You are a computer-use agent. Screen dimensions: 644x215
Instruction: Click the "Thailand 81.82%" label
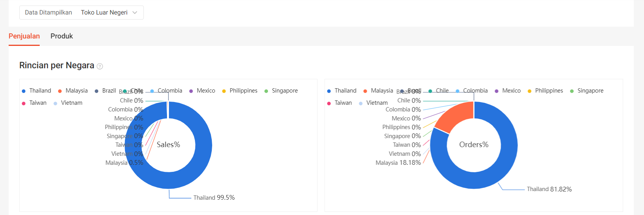pos(549,189)
